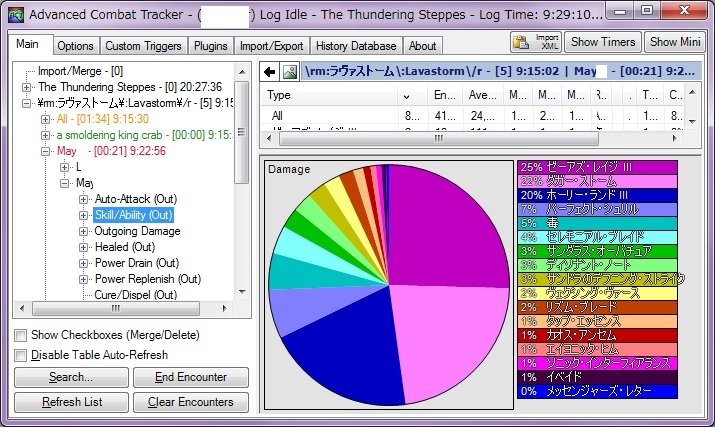Click the Import XML button
The height and width of the screenshot is (427, 715).
(536, 42)
